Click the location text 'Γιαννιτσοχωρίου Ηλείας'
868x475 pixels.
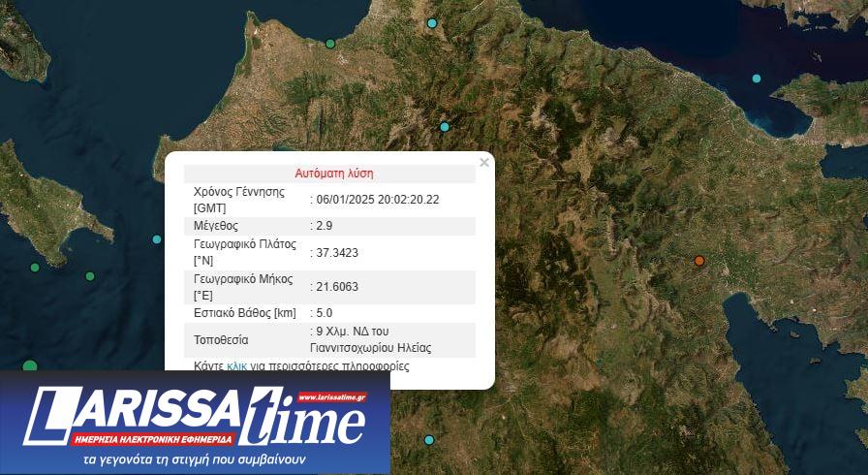(370, 347)
